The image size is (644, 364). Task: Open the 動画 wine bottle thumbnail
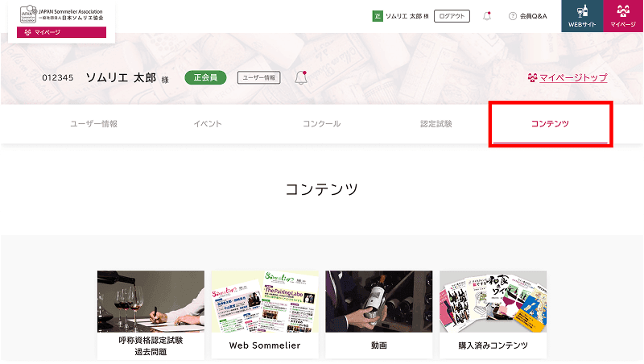pyautogui.click(x=378, y=301)
